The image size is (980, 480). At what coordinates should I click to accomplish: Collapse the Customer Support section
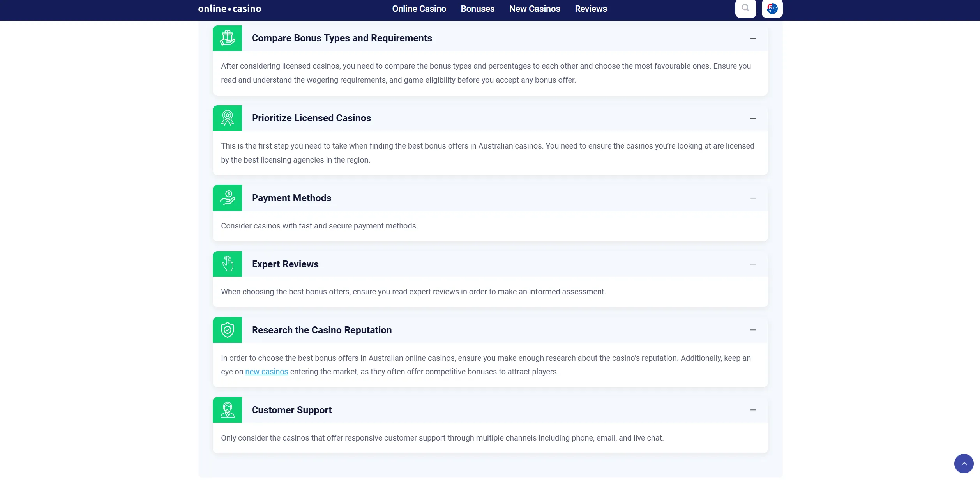[753, 410]
